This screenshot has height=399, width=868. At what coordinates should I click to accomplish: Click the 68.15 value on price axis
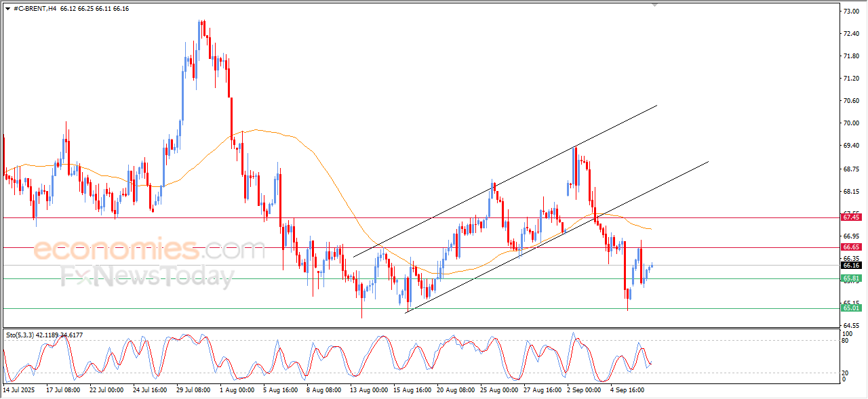[852, 192]
